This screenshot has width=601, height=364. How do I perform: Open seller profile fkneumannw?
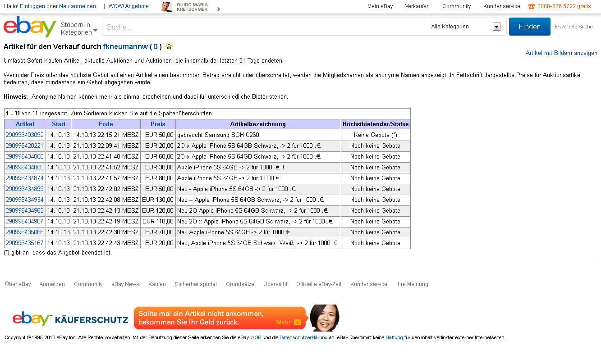pos(125,46)
